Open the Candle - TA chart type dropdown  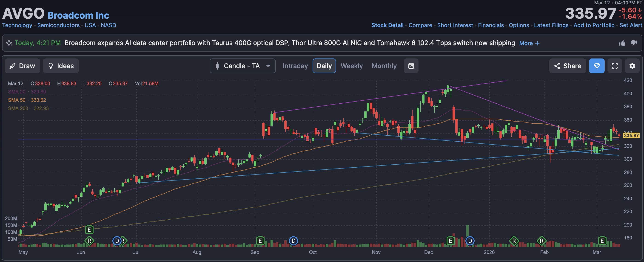[x=242, y=66]
